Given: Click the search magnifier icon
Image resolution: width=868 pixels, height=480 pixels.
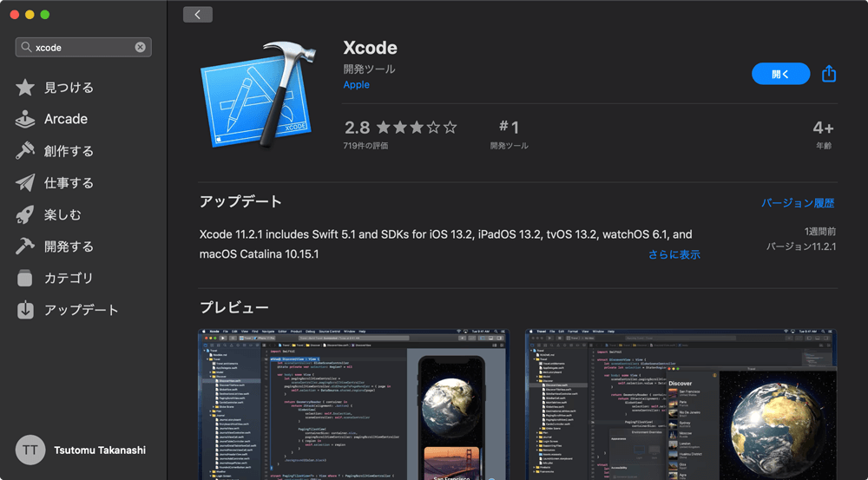Looking at the screenshot, I should [x=26, y=47].
